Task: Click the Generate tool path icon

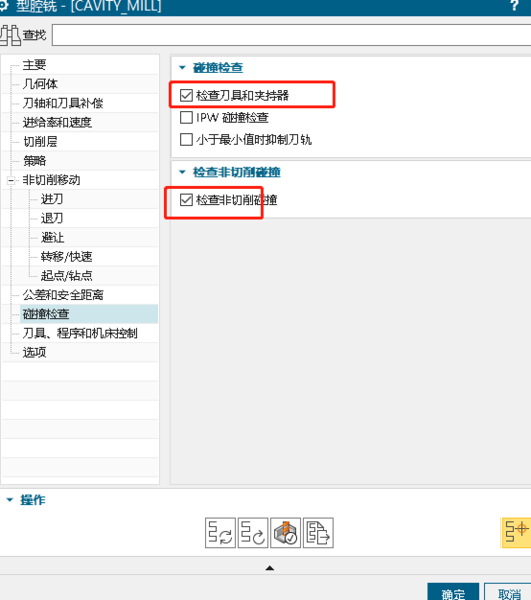Action: (x=220, y=533)
